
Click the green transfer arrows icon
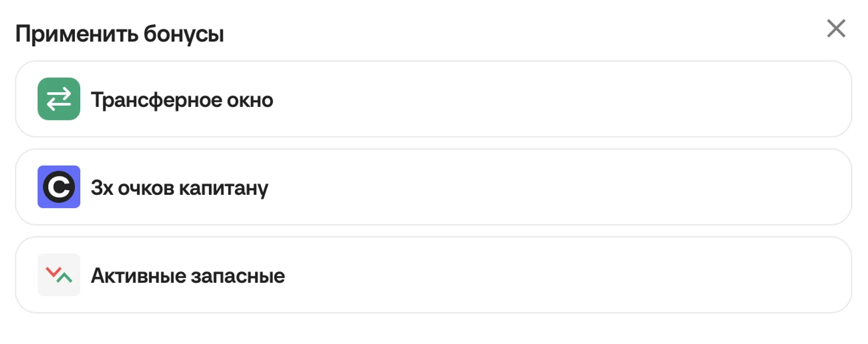(59, 99)
